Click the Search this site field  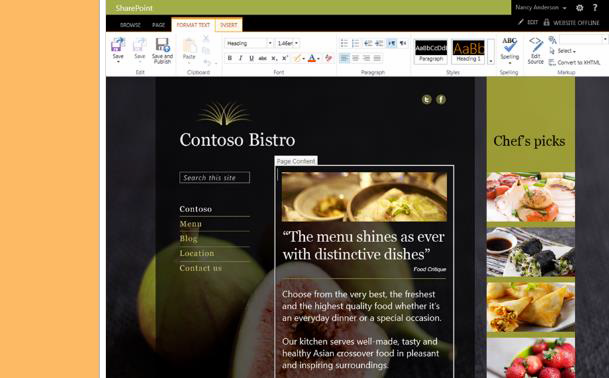pos(214,178)
